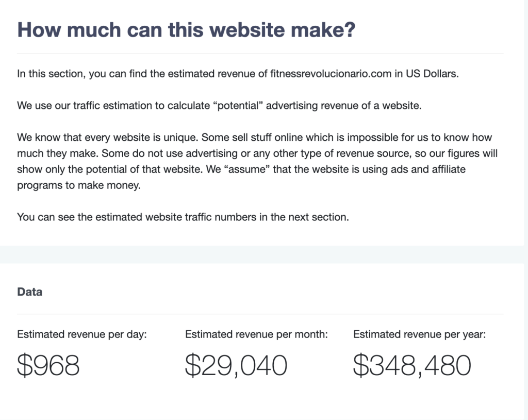This screenshot has height=420, width=528.
Task: Click the "Estimated revenue per day:" label
Action: 82,334
